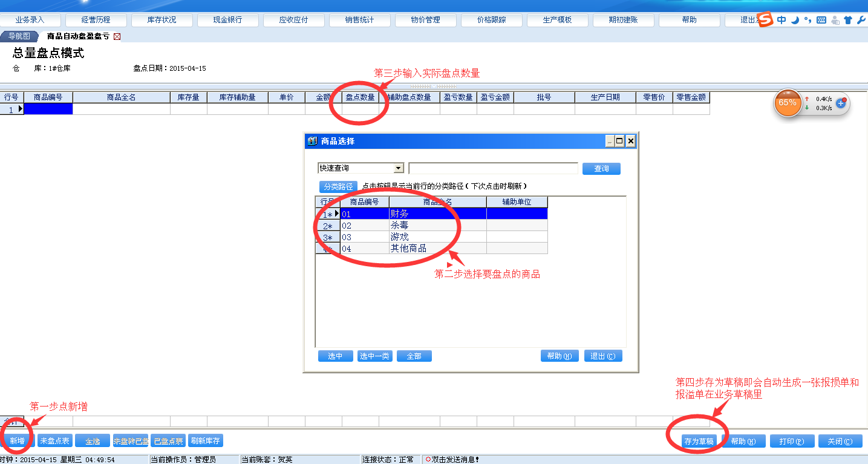Open the Sogou soft keyboard icon
Screen dimensions: 868x464
pyautogui.click(x=821, y=20)
